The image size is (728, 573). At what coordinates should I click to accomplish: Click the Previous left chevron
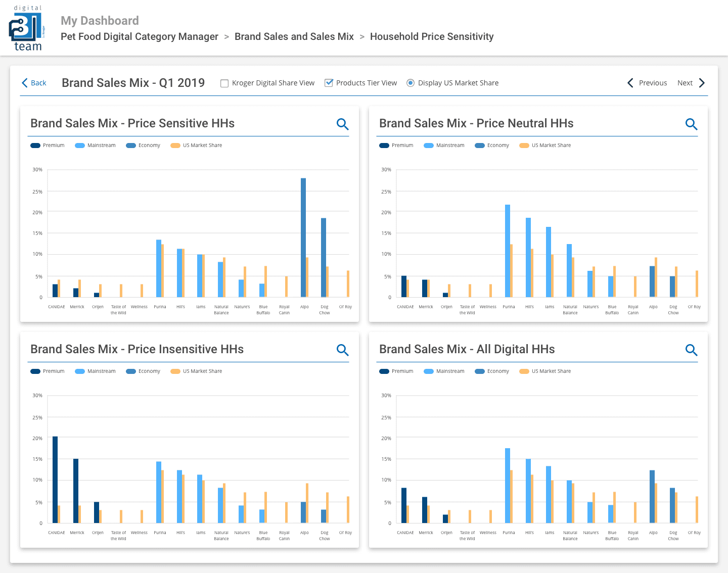point(630,83)
